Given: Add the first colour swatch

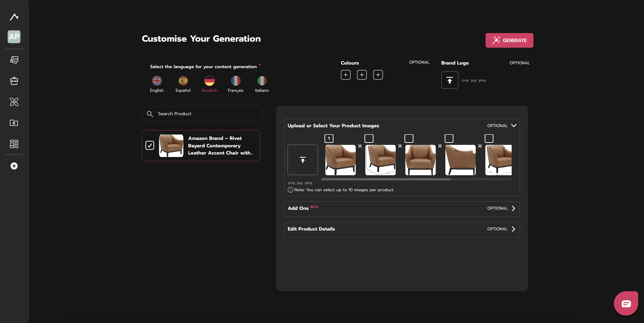Looking at the screenshot, I should click(x=346, y=75).
